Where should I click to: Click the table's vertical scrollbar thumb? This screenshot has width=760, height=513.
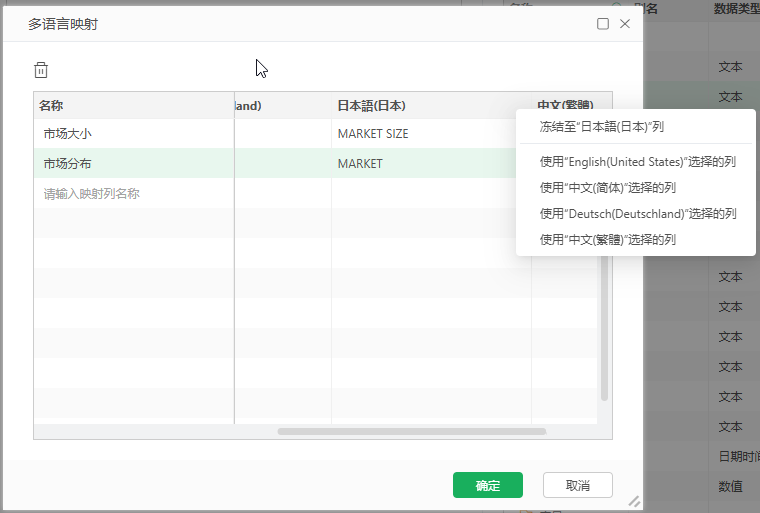pos(604,330)
